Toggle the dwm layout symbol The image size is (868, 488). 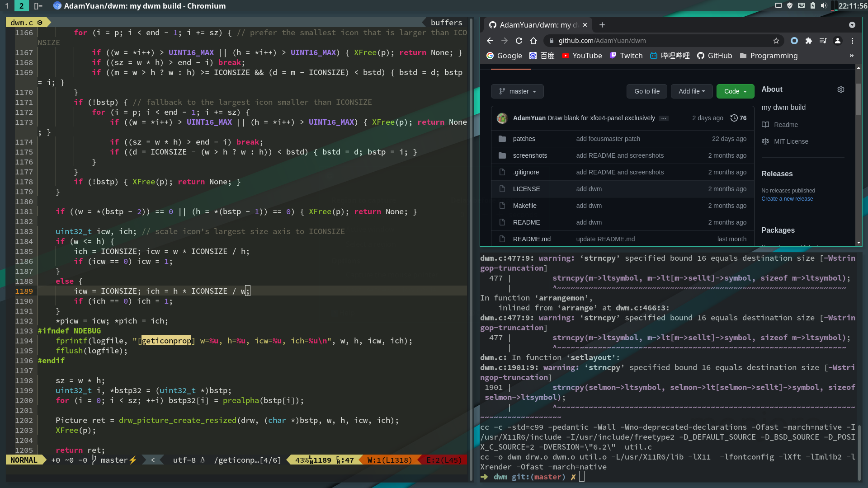tap(38, 6)
